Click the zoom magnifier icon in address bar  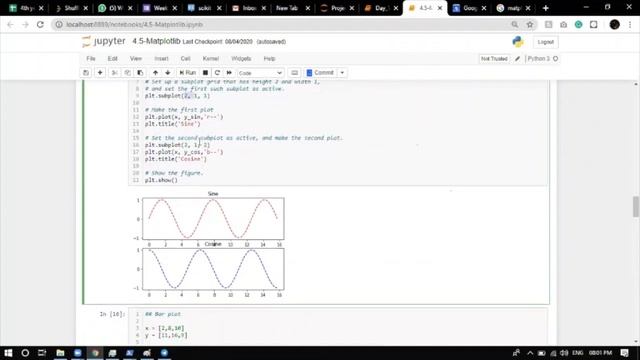click(515, 25)
